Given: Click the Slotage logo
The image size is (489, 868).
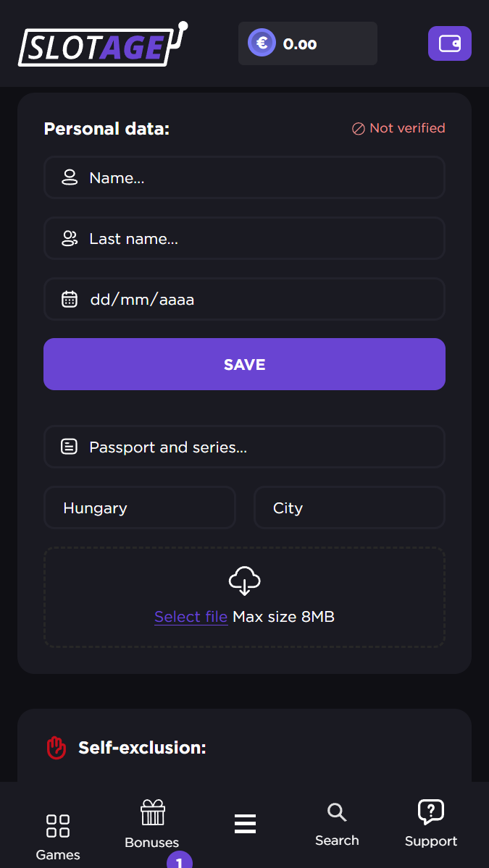Looking at the screenshot, I should [102, 45].
